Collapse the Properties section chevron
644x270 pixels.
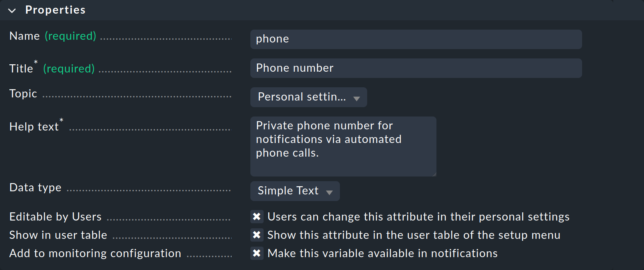click(x=12, y=10)
